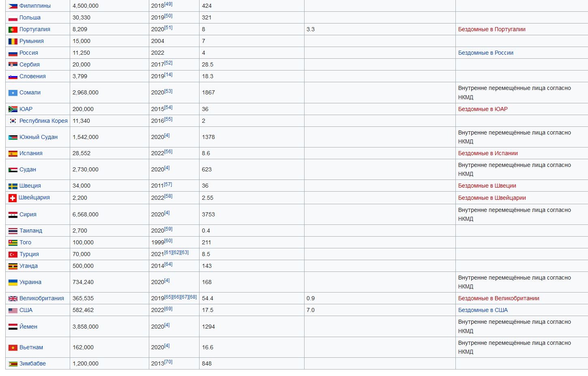Click footnote reference [50] for Poland
The height and width of the screenshot is (376, 588).
(x=168, y=16)
